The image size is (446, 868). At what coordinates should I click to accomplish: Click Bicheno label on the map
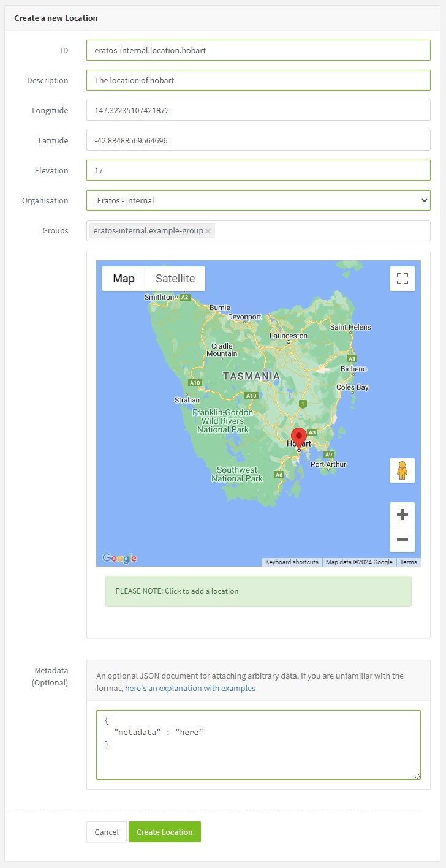coord(353,369)
